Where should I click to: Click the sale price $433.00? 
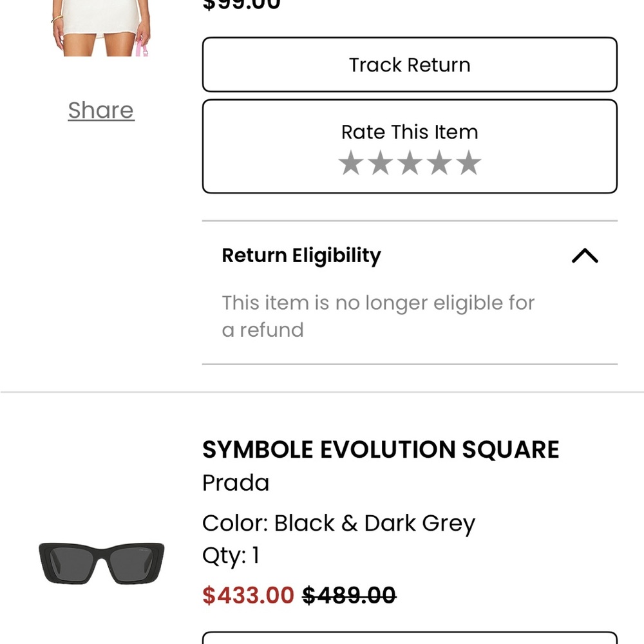(x=247, y=595)
